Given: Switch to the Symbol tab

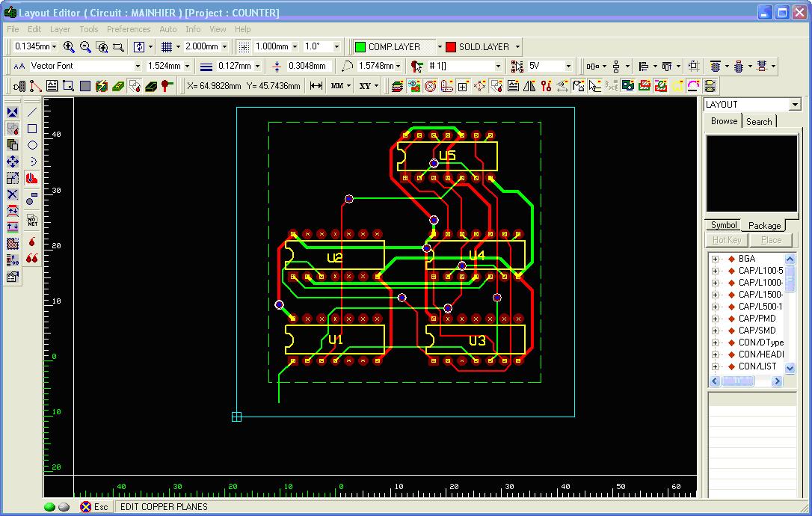Looking at the screenshot, I should (724, 225).
